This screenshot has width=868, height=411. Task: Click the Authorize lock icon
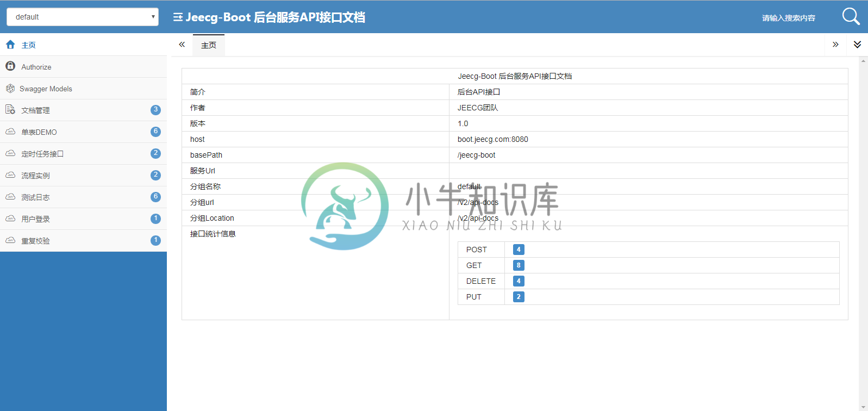pyautogui.click(x=10, y=66)
